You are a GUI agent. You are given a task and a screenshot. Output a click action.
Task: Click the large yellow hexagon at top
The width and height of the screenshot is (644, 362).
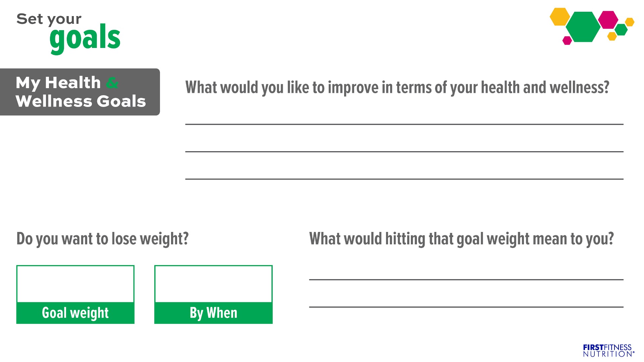[560, 16]
